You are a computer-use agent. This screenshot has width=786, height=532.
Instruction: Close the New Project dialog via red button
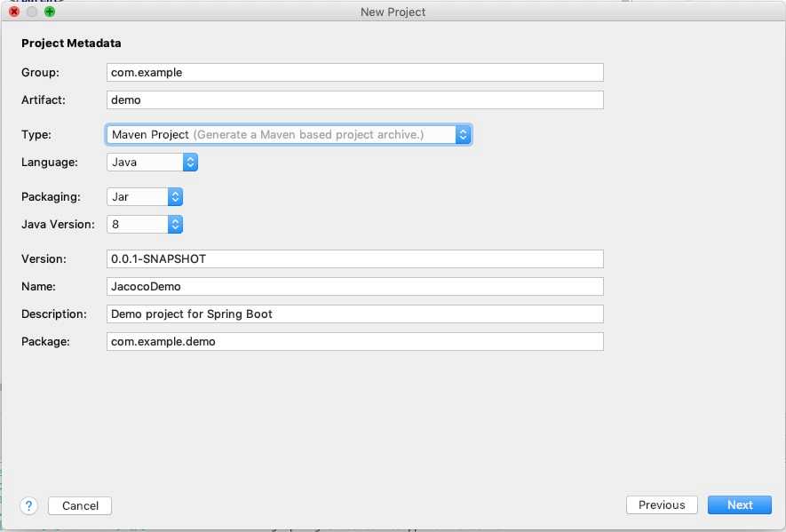14,12
